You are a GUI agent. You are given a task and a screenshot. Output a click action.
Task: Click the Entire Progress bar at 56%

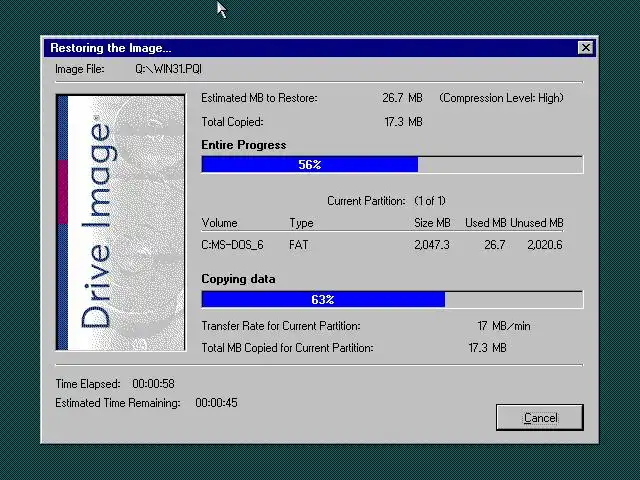click(392, 164)
